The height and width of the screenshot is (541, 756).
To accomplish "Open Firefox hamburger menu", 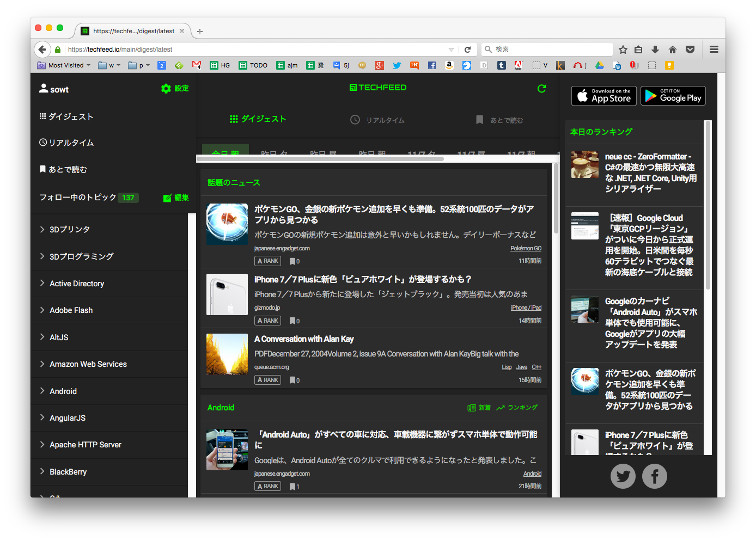I will coord(714,50).
